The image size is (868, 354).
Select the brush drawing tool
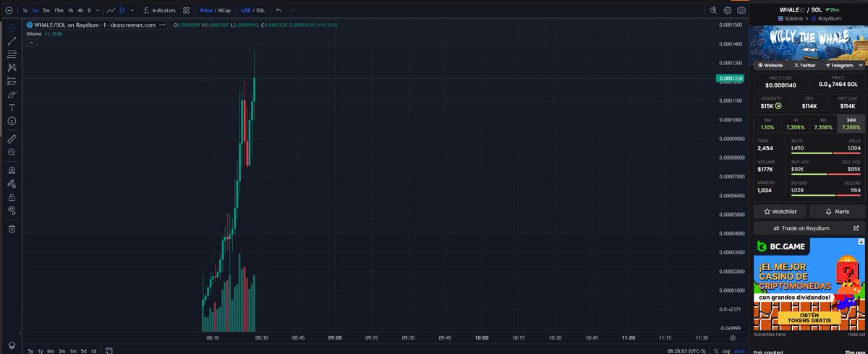pos(12,94)
